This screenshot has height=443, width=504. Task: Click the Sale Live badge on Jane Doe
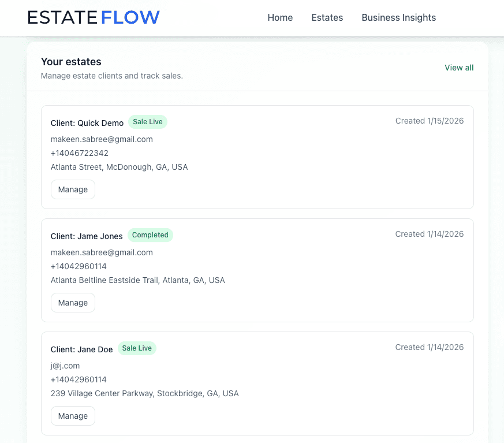[x=137, y=348]
